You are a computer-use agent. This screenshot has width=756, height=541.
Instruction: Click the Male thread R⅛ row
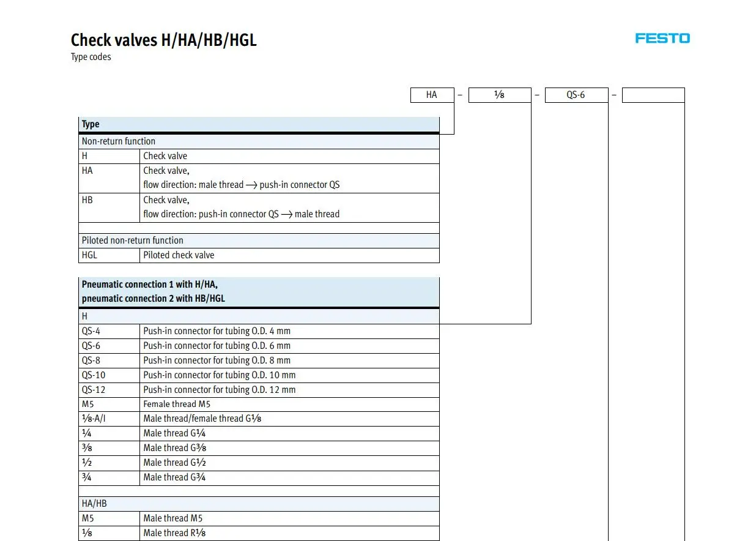point(259,533)
